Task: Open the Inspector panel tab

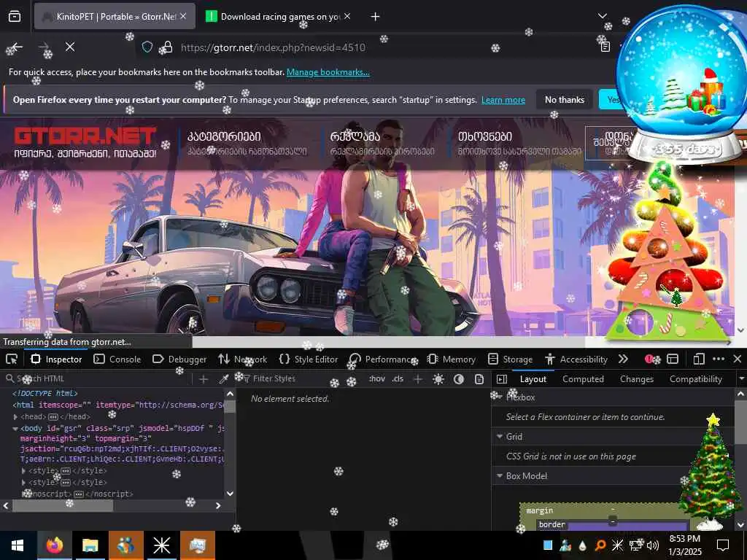Action: [57, 359]
